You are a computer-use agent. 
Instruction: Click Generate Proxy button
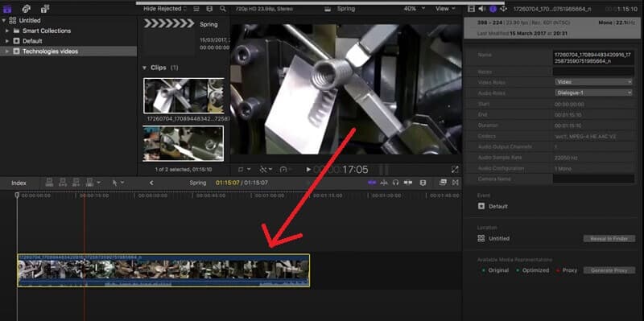(x=609, y=270)
